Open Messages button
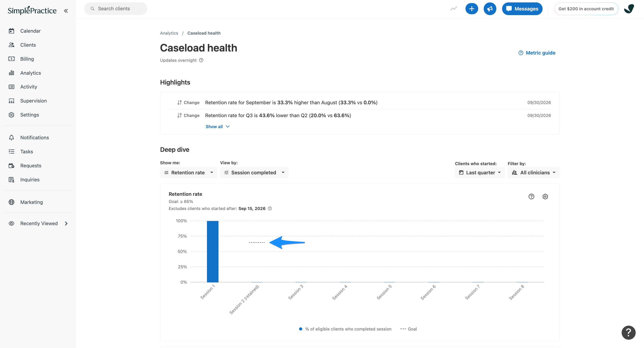This screenshot has height=348, width=644. click(x=522, y=9)
